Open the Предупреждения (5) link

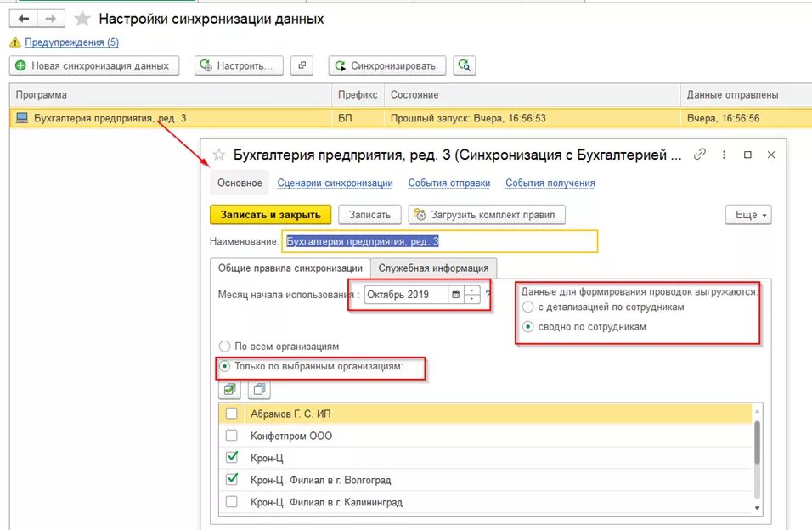[71, 42]
